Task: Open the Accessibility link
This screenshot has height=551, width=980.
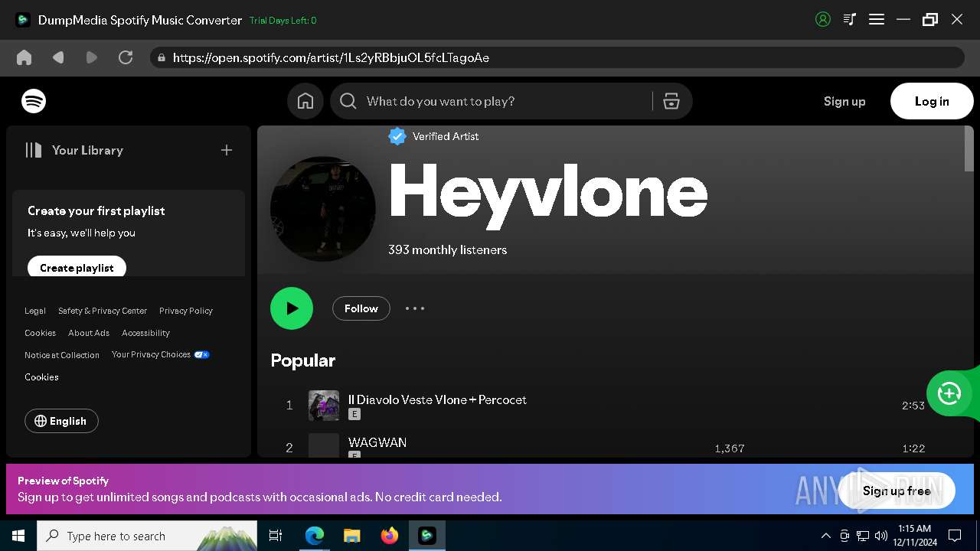Action: tap(145, 333)
